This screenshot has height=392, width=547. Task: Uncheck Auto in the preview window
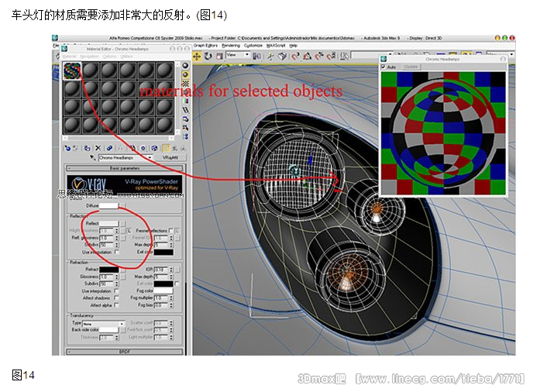(x=384, y=67)
